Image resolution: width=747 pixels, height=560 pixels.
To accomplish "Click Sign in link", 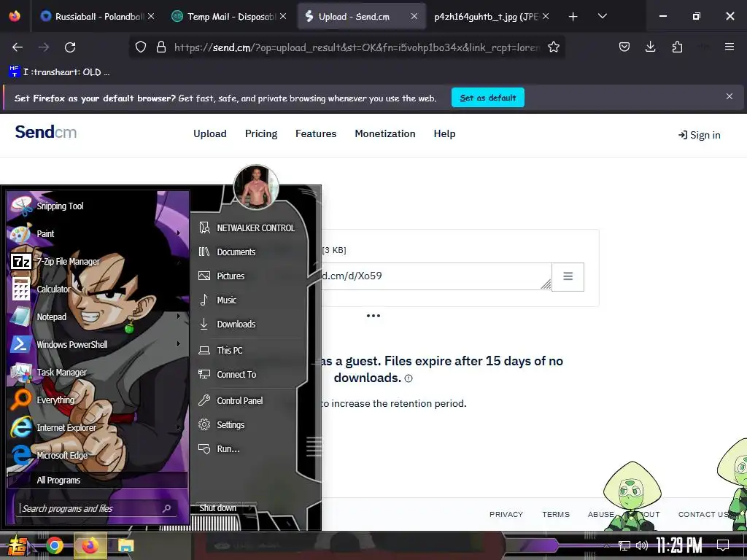I will pyautogui.click(x=700, y=135).
